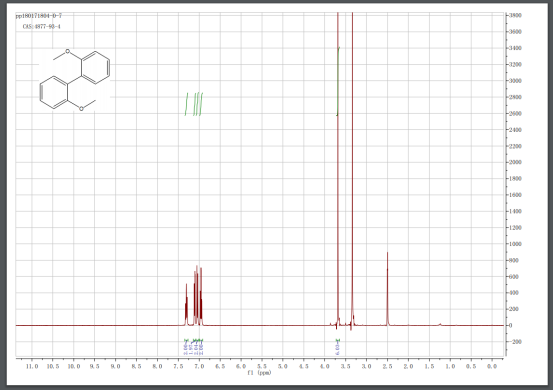The width and height of the screenshot is (553, 391).
Task: Select the rightmost aromatic peak near 6.95 ppm
Action: [201, 297]
